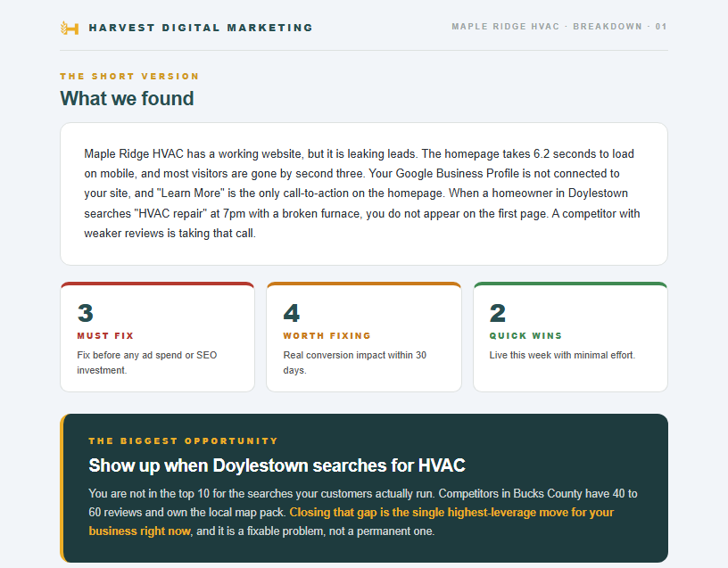Click highlighted 'Closing that gap' sentence
Viewport: 728px width, 568px height.
[x=351, y=522]
